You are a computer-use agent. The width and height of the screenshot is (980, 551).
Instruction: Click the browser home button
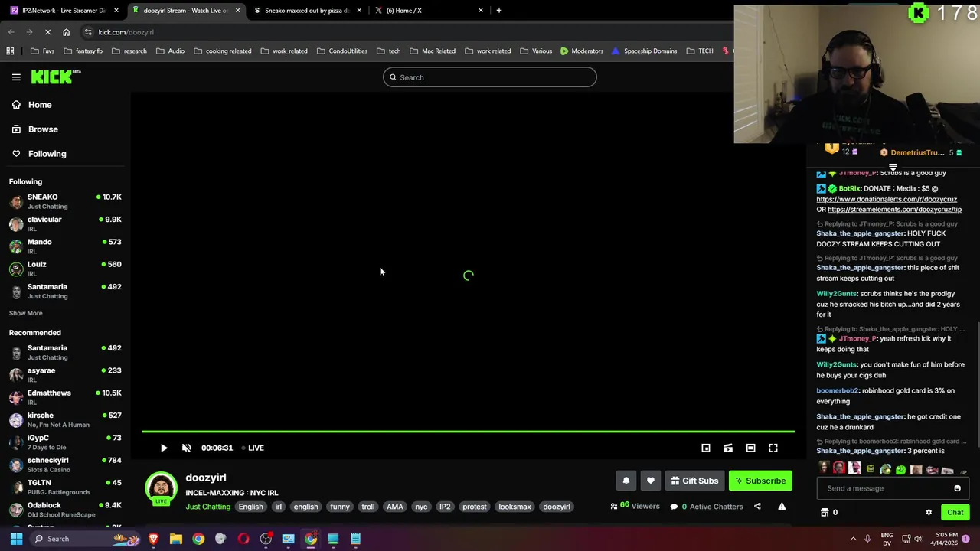click(x=66, y=32)
